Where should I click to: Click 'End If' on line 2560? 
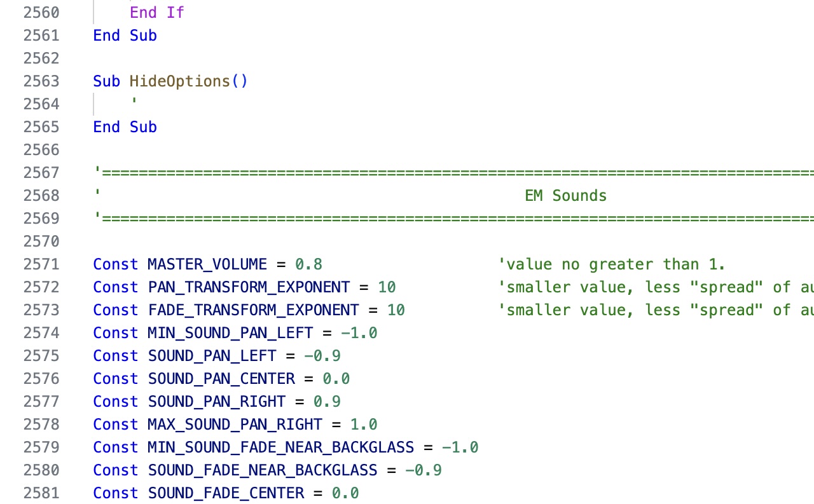[157, 13]
